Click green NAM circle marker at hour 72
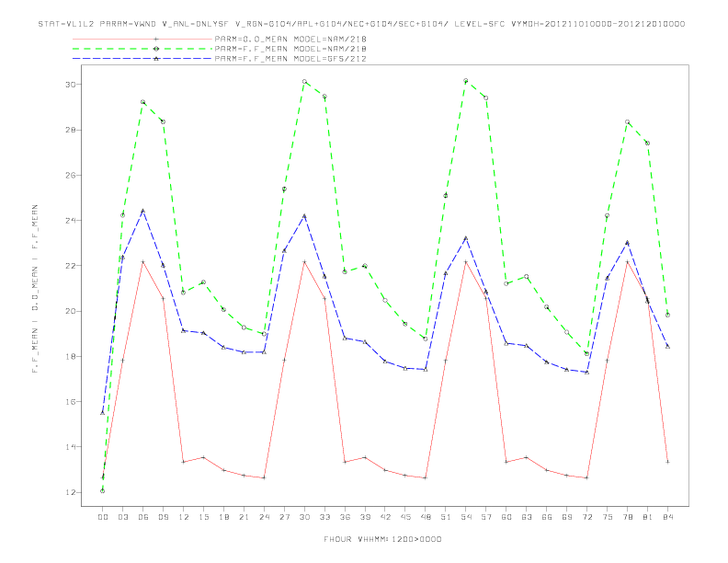728x563 pixels. pos(586,354)
